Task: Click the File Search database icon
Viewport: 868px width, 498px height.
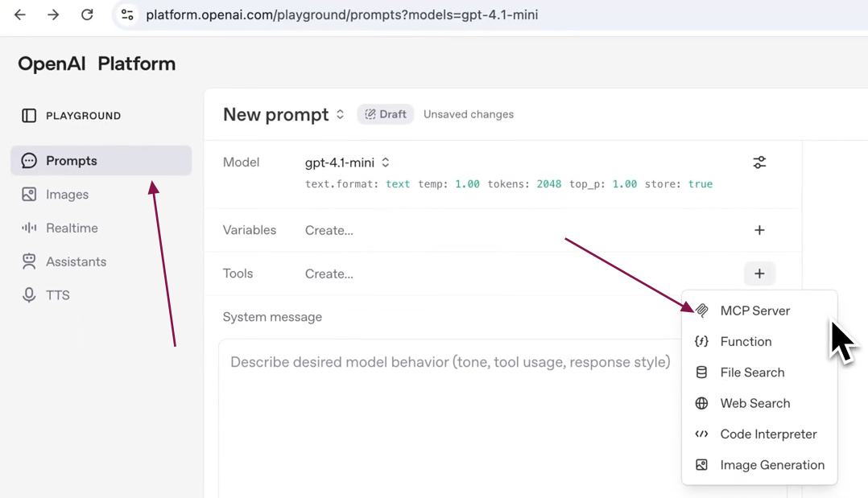Action: (701, 372)
